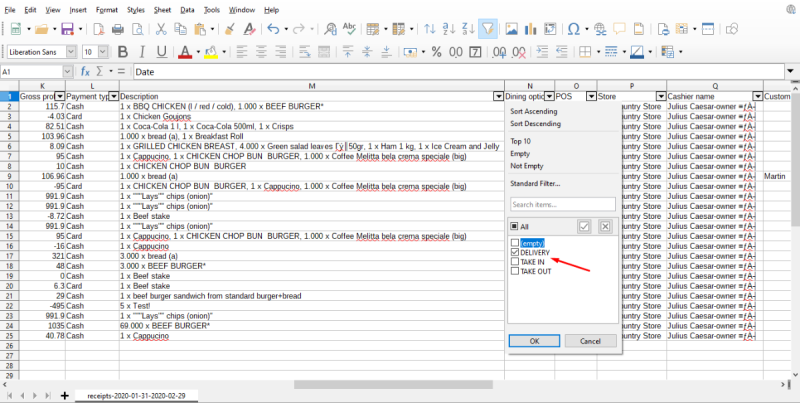Open the Sheet menu
This screenshot has width=800, height=403.
[161, 9]
